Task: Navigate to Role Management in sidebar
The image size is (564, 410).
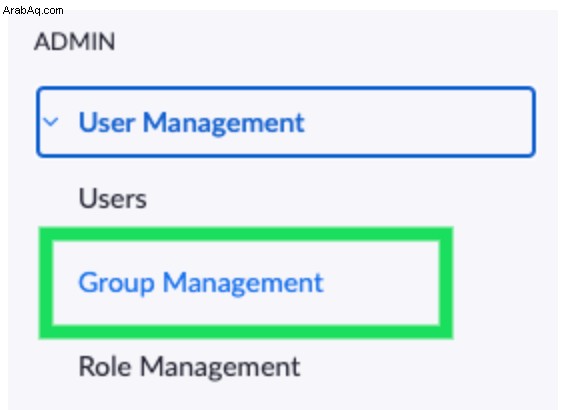Action: [x=189, y=367]
